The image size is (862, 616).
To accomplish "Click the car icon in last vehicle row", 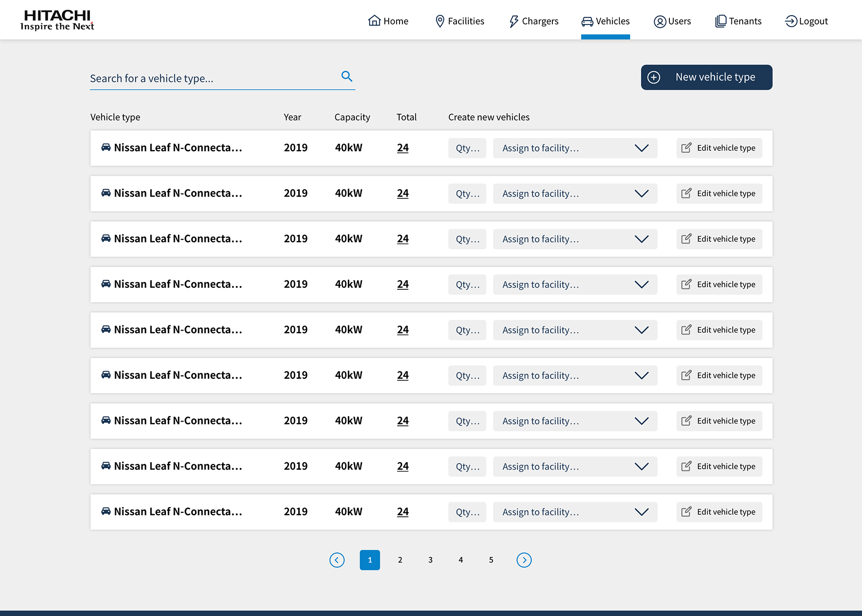I will coord(106,511).
